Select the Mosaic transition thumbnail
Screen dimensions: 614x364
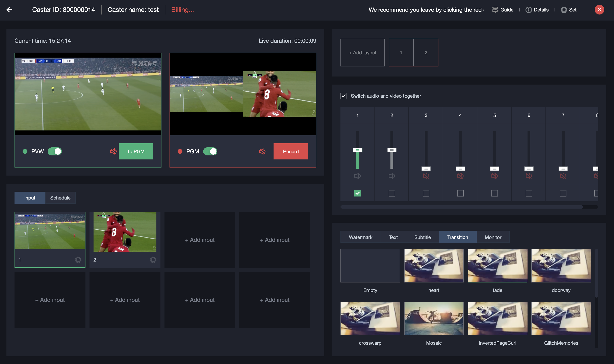click(x=434, y=318)
